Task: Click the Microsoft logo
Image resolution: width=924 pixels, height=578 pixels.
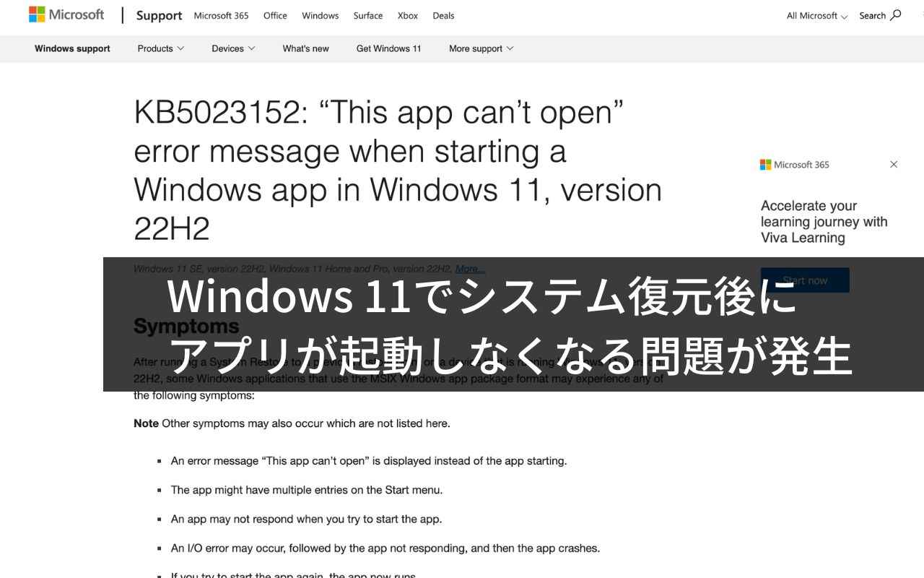Action: (66, 14)
